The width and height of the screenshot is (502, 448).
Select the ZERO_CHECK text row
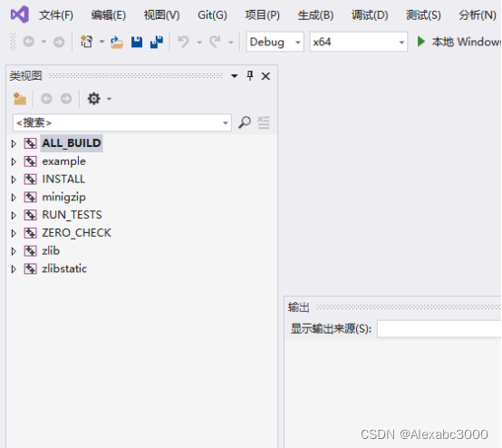point(76,233)
